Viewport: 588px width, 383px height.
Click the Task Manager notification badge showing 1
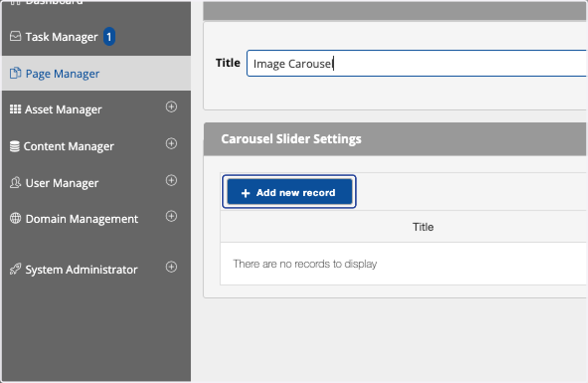coord(109,37)
